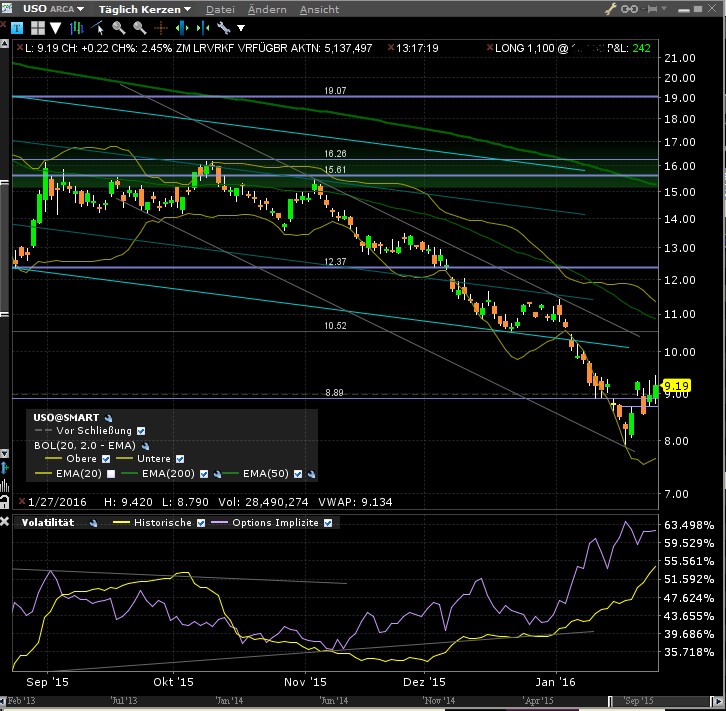Toggle the Historische volatility checkbox
726x711 pixels.
click(x=201, y=522)
